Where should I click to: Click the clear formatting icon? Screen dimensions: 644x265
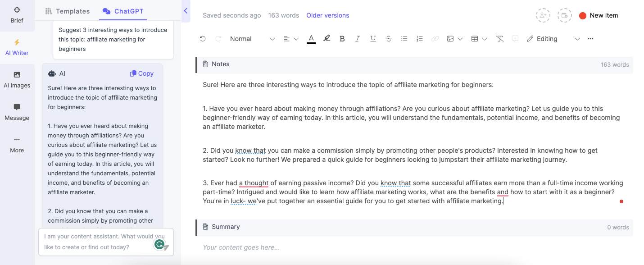(499, 39)
